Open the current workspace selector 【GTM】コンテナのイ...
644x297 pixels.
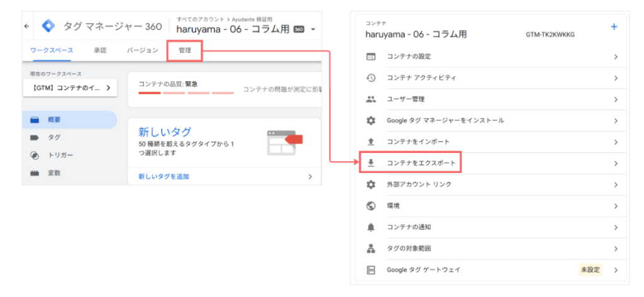click(70, 88)
